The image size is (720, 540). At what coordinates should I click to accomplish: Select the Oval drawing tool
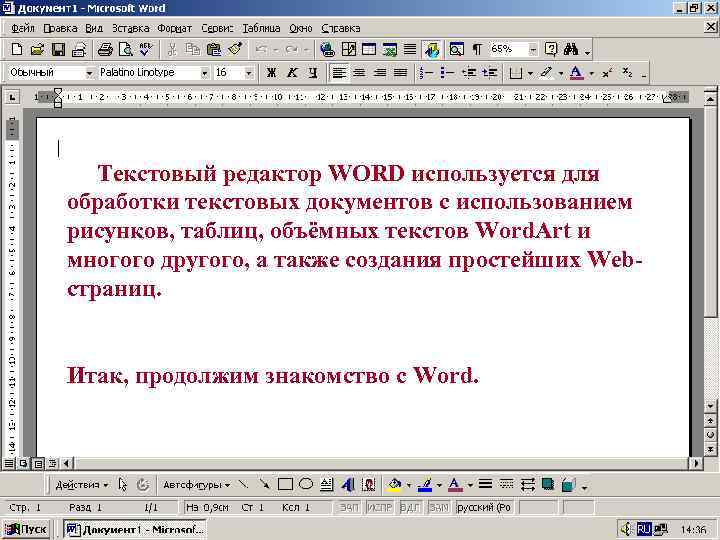tap(306, 484)
